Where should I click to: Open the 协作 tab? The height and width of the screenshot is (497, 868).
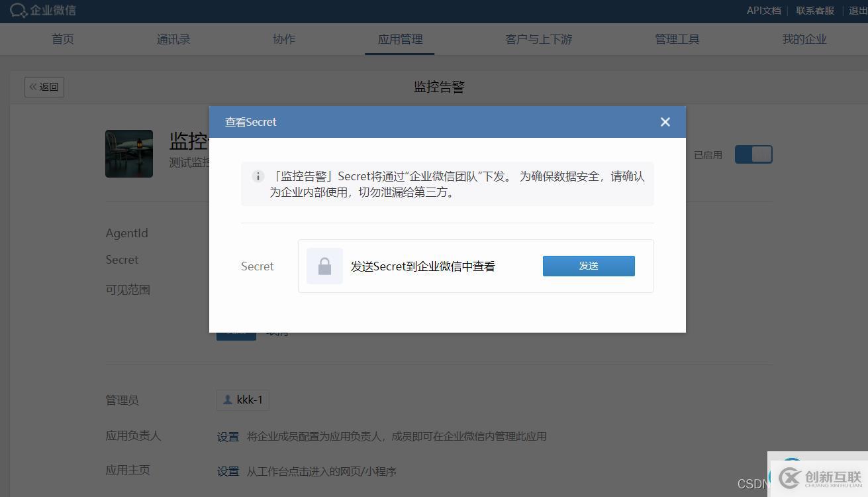point(284,39)
